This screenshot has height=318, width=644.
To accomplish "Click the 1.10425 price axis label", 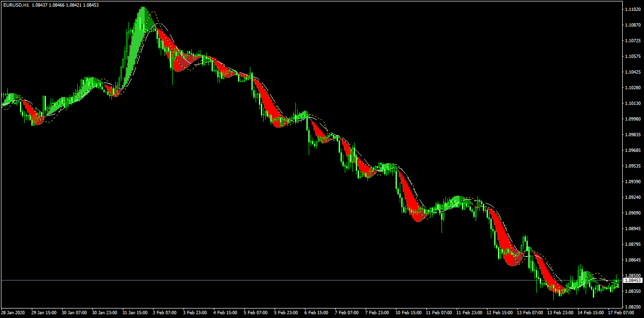I will 634,72.
